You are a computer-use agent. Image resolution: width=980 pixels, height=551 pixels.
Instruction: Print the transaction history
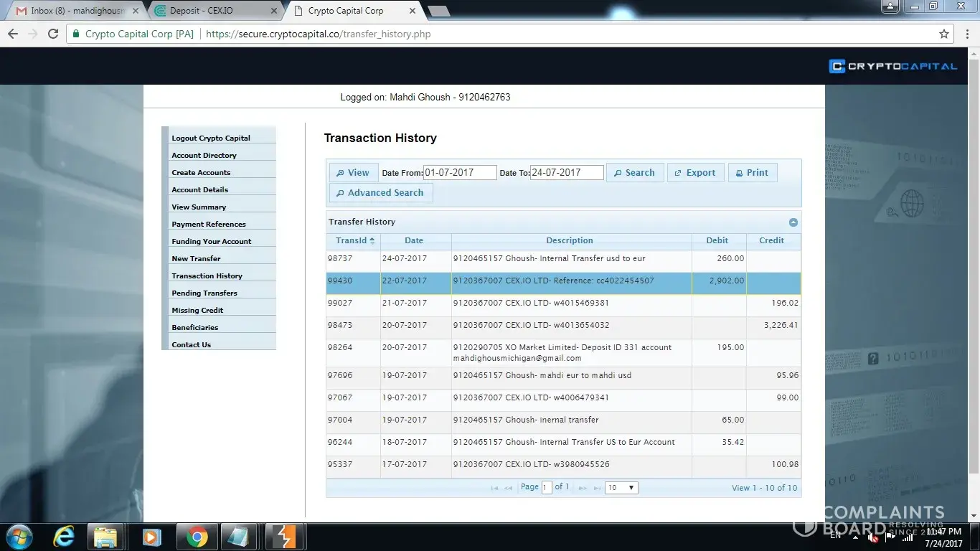[x=753, y=173]
